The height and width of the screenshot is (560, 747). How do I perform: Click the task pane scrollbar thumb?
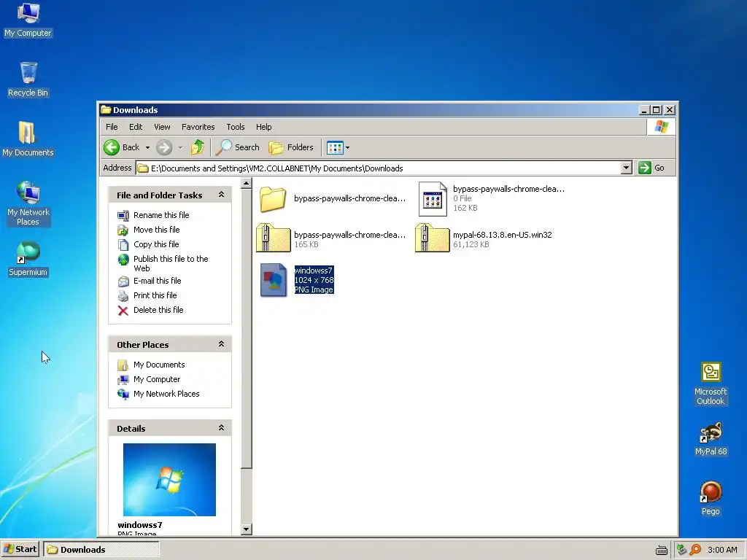tap(247, 329)
